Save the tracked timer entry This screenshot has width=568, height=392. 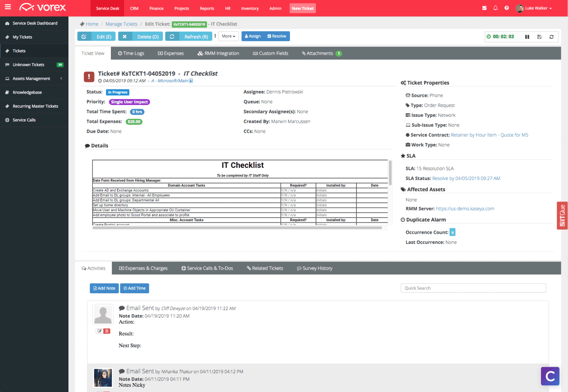coord(539,37)
